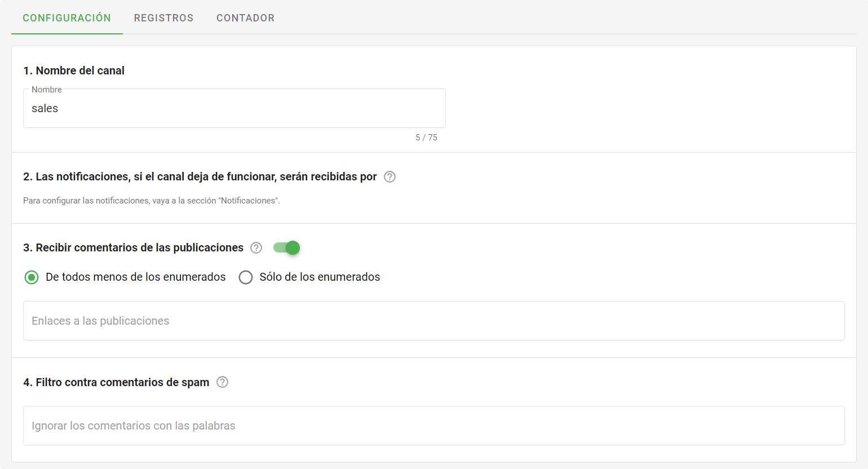Click the '4. Filtro contra comentarios de spam' heading

click(116, 382)
